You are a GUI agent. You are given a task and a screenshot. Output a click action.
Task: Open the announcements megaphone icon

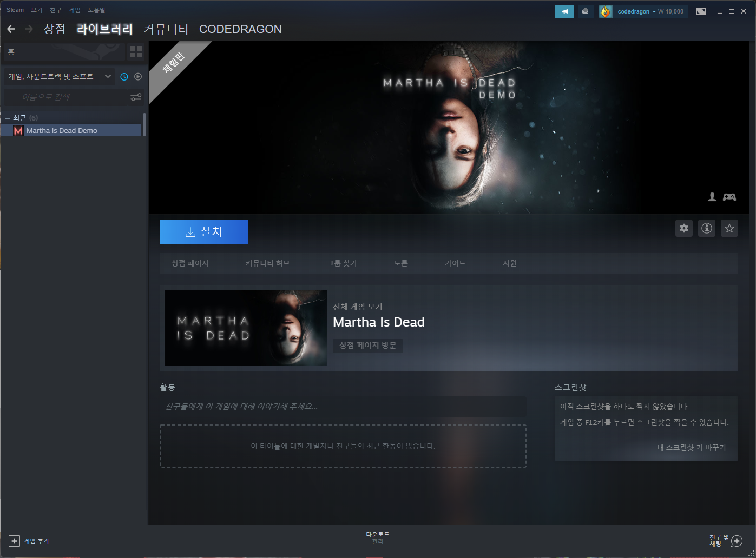pos(564,11)
